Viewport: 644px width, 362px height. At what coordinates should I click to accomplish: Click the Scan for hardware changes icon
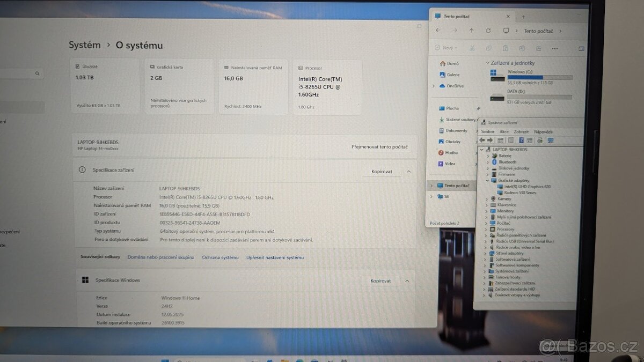tap(539, 141)
